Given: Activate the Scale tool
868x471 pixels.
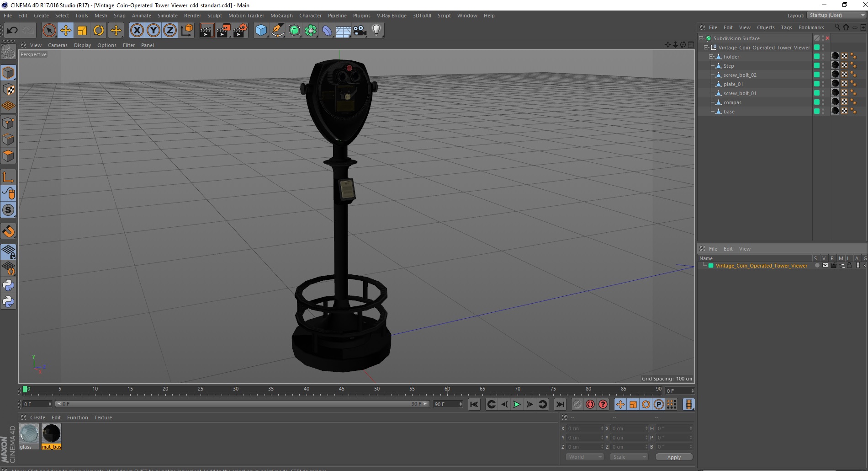Looking at the screenshot, I should coord(82,31).
